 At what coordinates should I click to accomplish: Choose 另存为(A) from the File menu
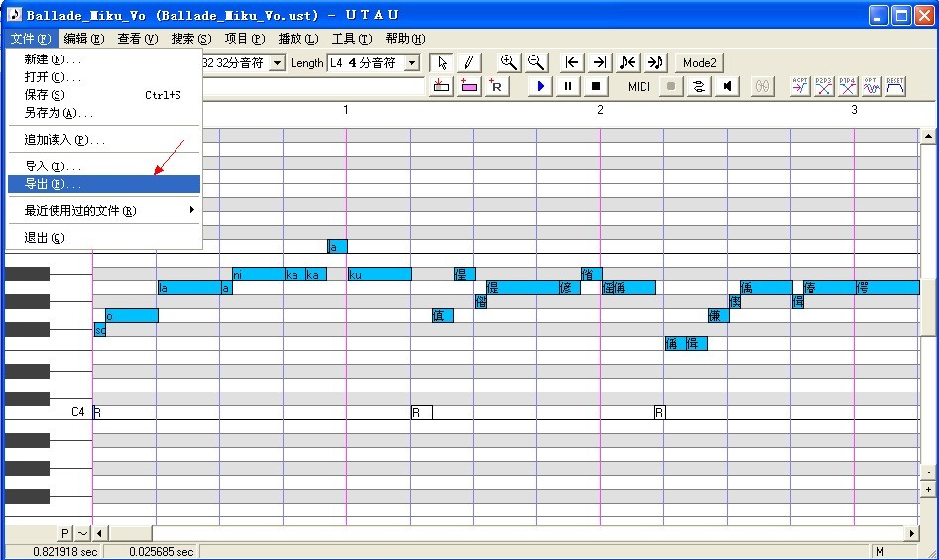coord(104,112)
